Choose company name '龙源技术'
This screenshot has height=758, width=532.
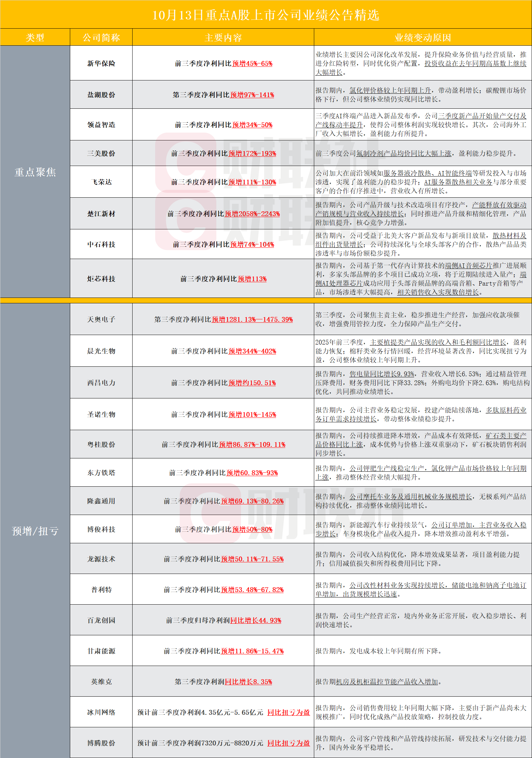point(101,559)
